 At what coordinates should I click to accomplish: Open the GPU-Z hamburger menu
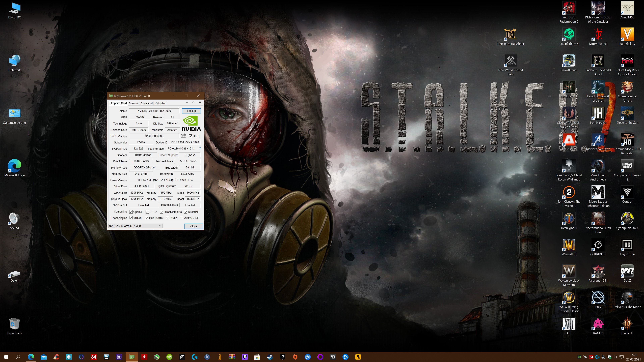pyautogui.click(x=200, y=102)
